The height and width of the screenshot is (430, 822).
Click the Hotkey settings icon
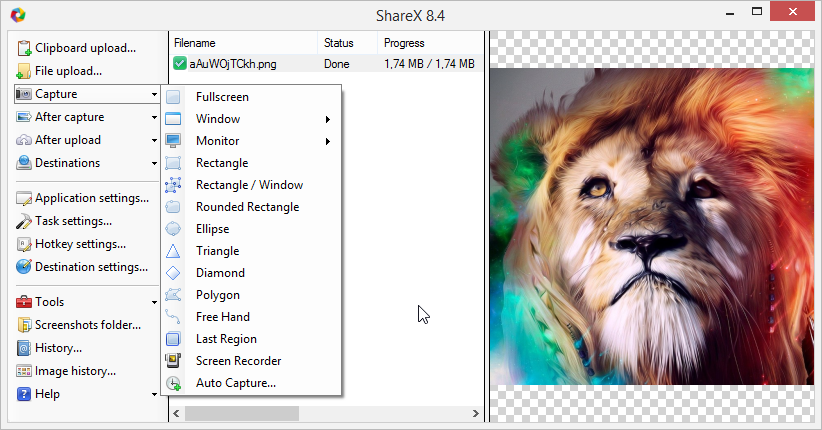(x=24, y=244)
